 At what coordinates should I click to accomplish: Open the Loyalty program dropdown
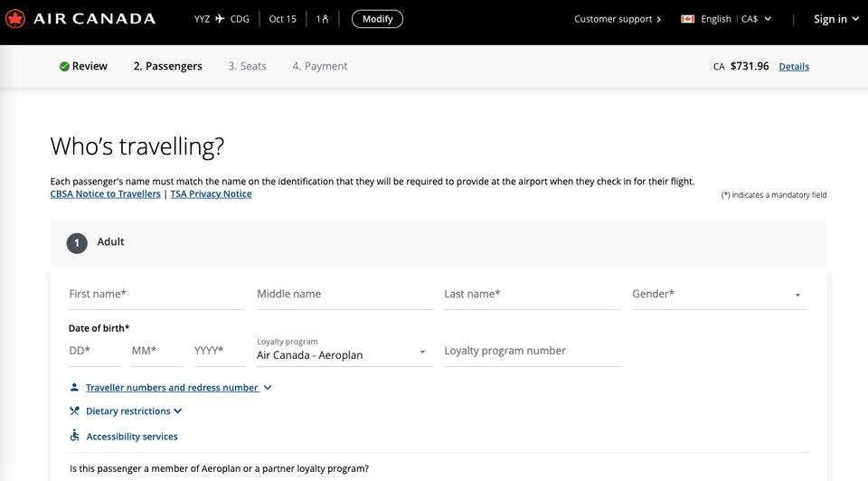tap(344, 351)
